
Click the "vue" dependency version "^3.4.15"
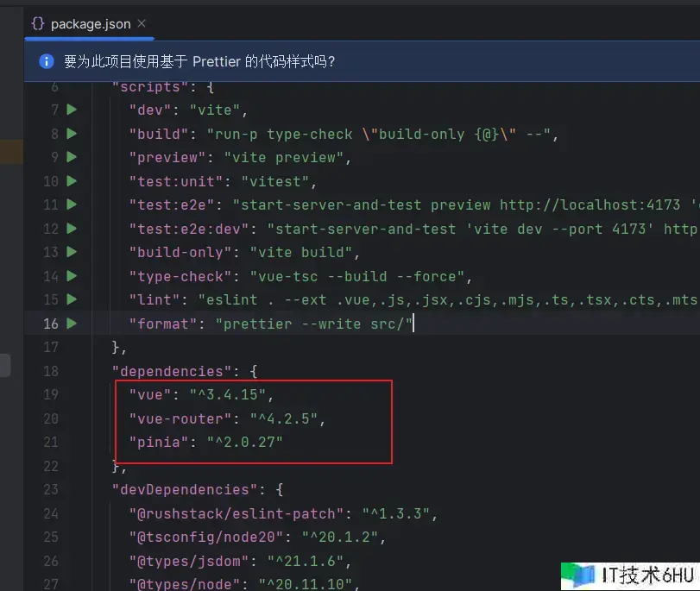(x=228, y=394)
